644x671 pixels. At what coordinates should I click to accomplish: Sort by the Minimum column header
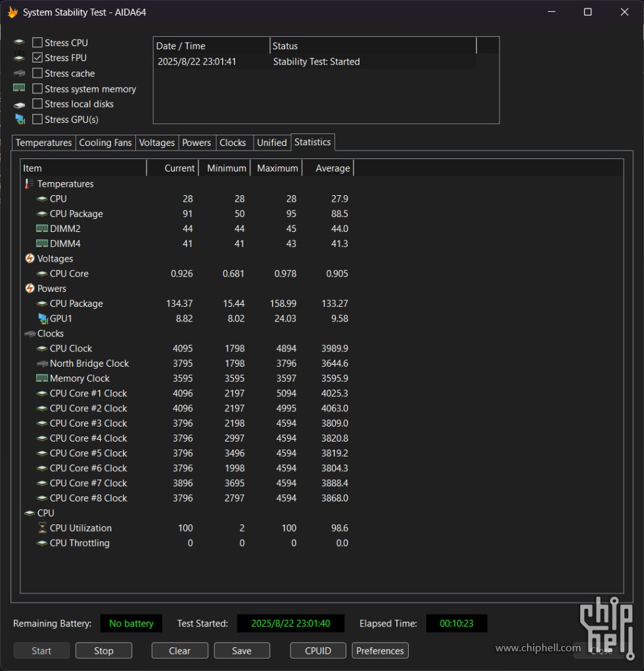[225, 168]
